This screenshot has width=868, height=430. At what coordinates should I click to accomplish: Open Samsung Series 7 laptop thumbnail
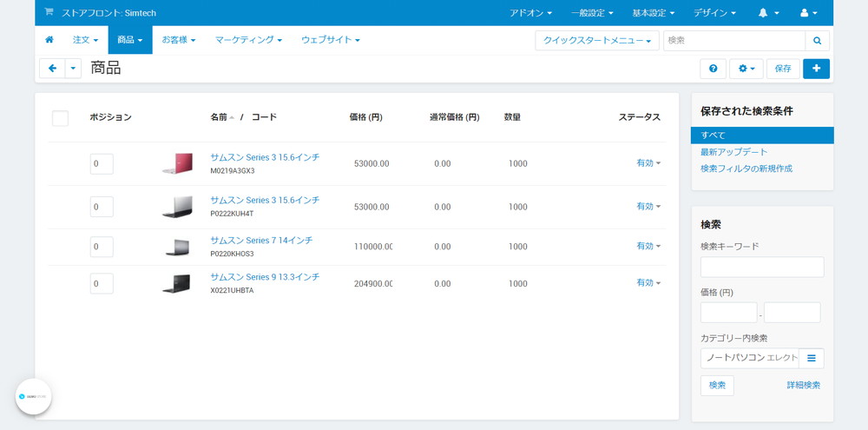tap(178, 247)
